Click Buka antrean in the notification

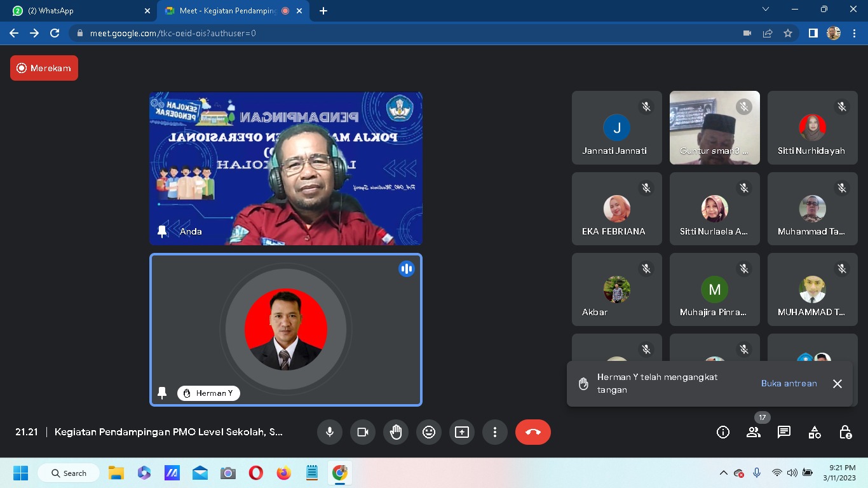click(789, 383)
